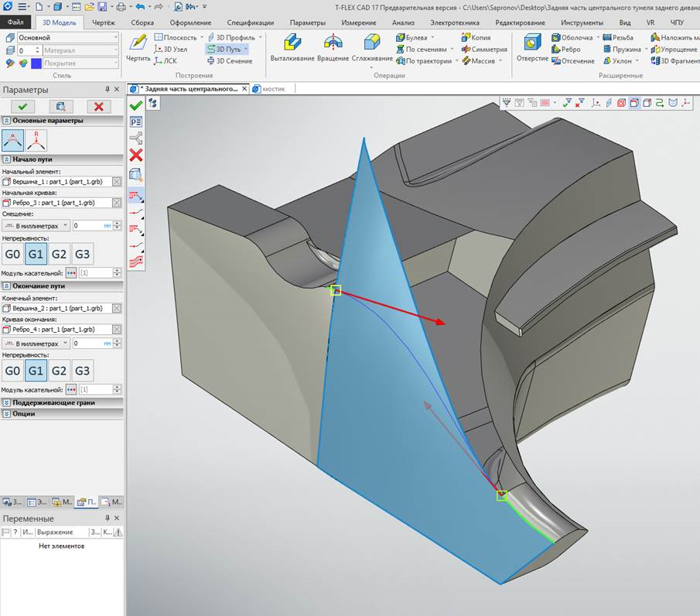Select G0 continuity under Начало пути
Viewport: 700px width, 616px height.
(x=13, y=254)
